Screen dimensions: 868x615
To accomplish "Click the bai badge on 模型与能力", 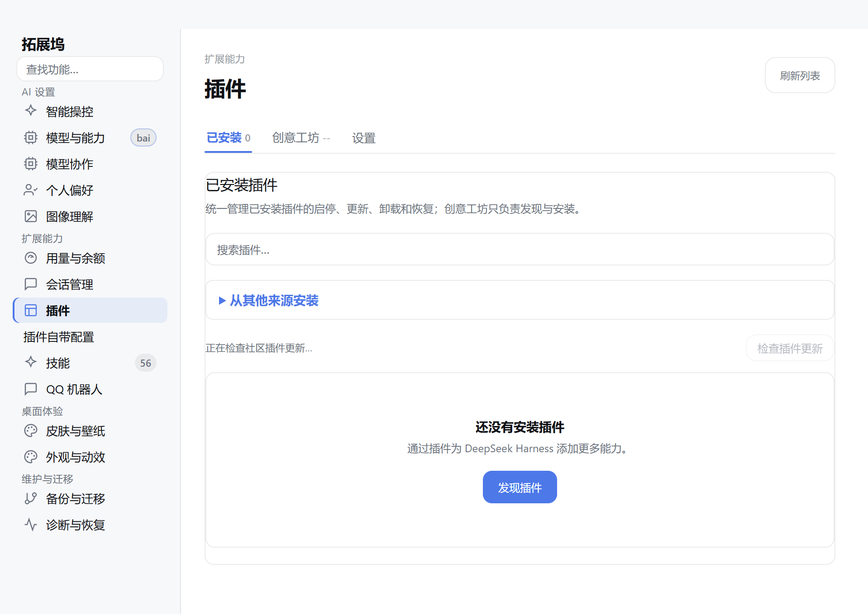I will coord(143,137).
